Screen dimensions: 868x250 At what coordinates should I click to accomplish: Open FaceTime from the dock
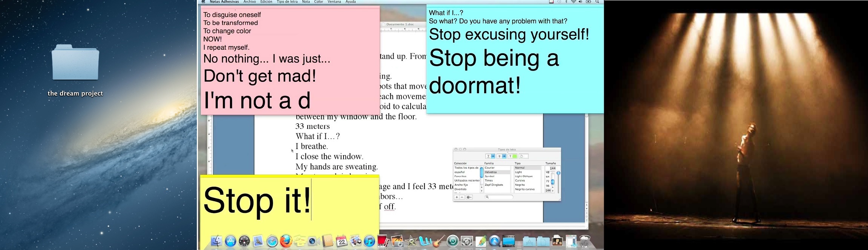pos(314,241)
